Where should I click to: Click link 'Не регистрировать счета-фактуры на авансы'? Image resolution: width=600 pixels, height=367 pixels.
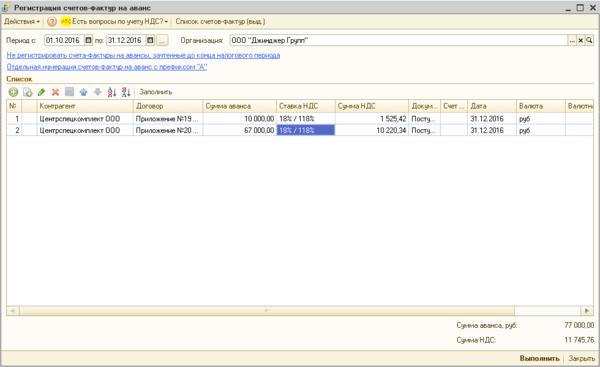click(x=143, y=55)
